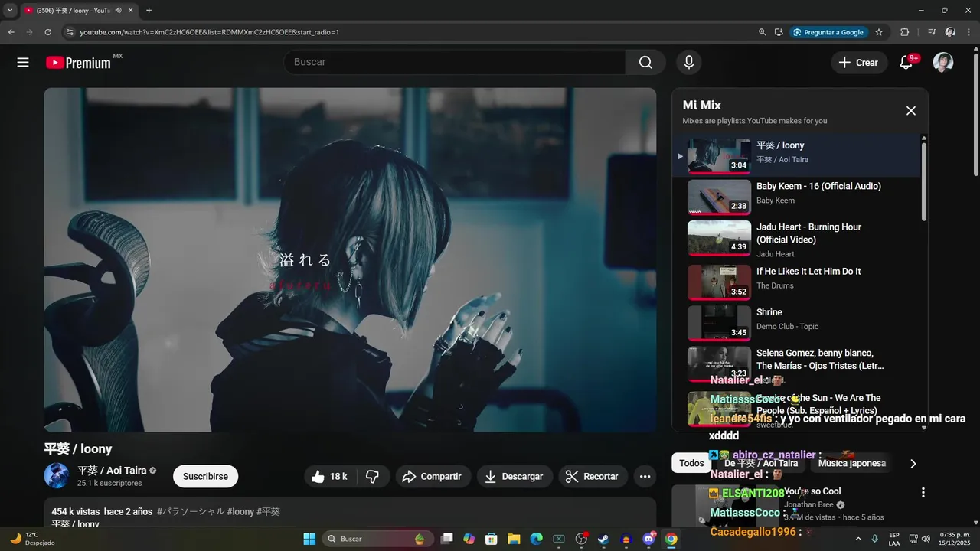Select the Música japonesa chip
Viewport: 980px width, 551px height.
click(851, 463)
